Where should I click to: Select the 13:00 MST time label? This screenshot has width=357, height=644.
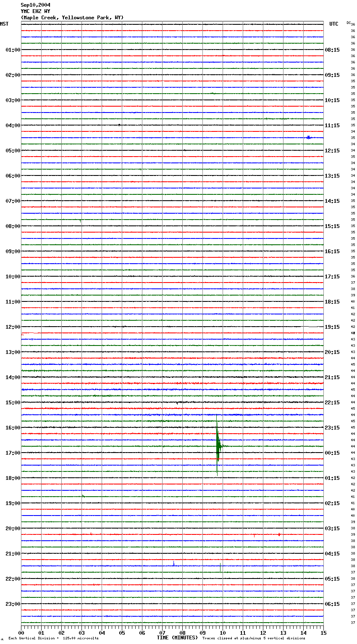pos(13,352)
